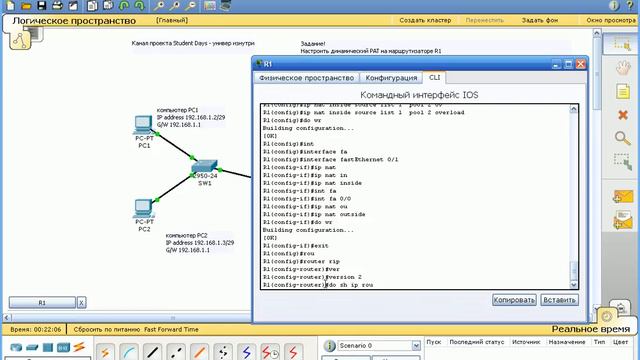The width and height of the screenshot is (640, 360).
Task: Click the Undo arrow icon
Action: tap(124, 5)
